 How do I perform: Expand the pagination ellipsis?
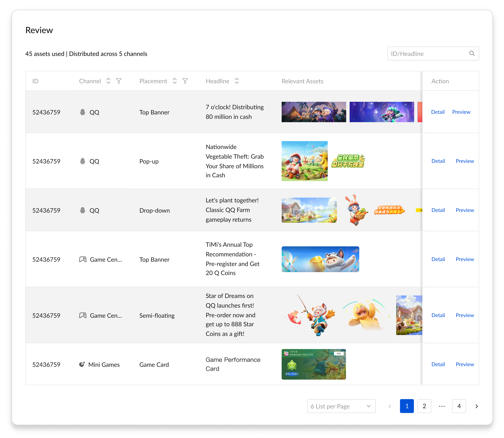click(x=442, y=406)
